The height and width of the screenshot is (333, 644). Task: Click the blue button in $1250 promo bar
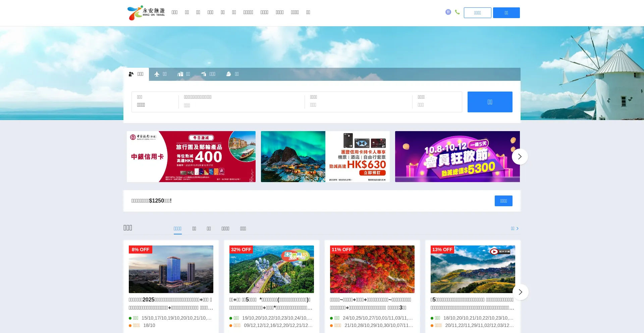[503, 201]
